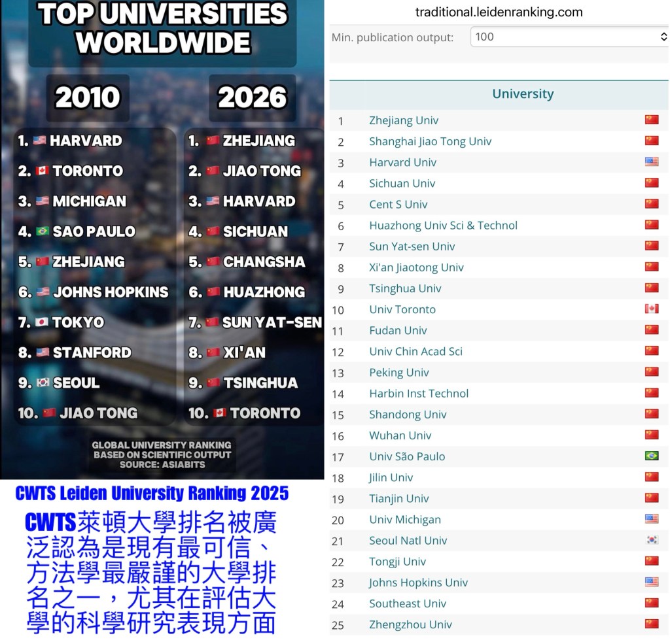Open the Johns Hopkins Univ link

pos(418,583)
